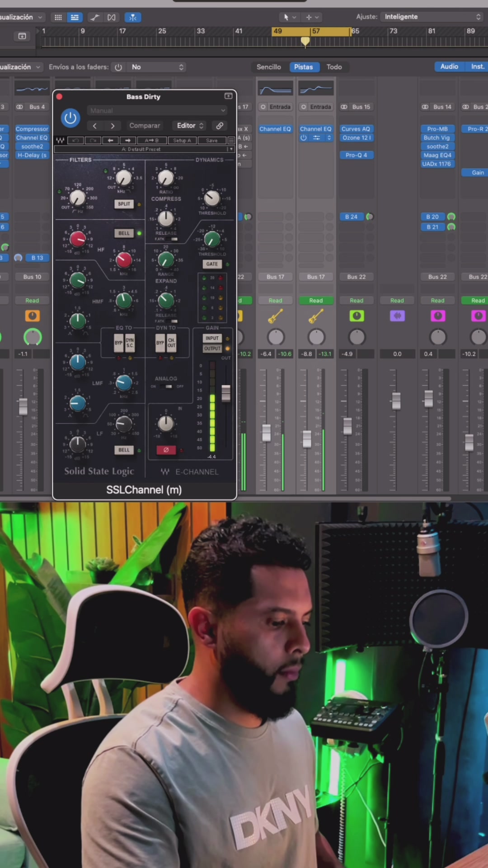Click the orange instrument icon on Bus 4 channel

pyautogui.click(x=32, y=316)
